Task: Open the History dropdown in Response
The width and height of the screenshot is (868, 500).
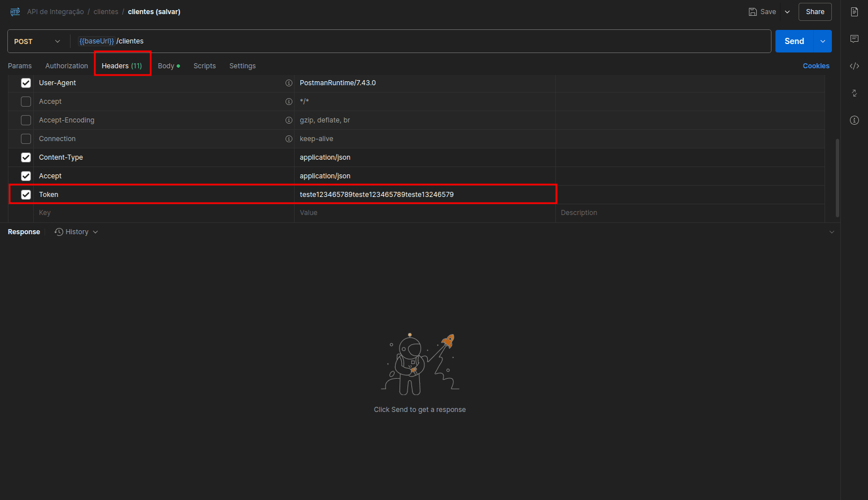Action: [76, 232]
